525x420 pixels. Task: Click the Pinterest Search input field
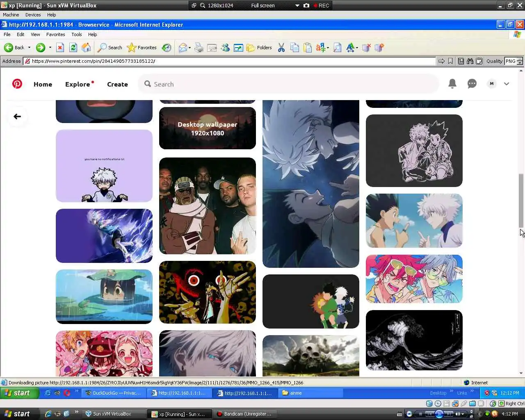point(289,84)
